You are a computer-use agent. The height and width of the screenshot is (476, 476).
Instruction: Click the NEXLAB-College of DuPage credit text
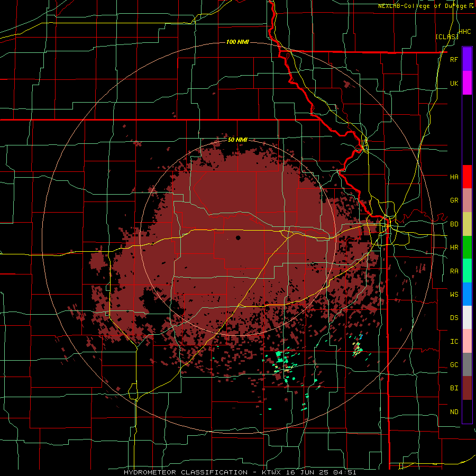click(x=422, y=6)
